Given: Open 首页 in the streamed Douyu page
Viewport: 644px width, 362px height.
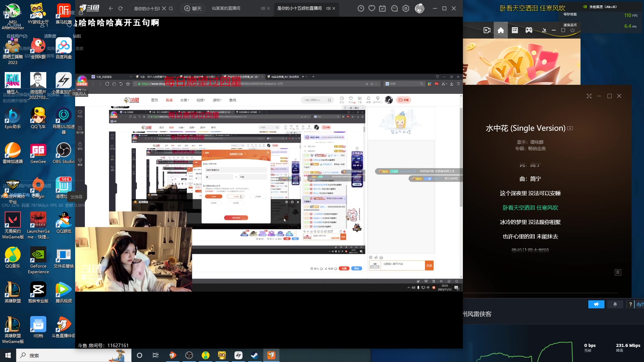Looking at the screenshot, I should (x=154, y=100).
